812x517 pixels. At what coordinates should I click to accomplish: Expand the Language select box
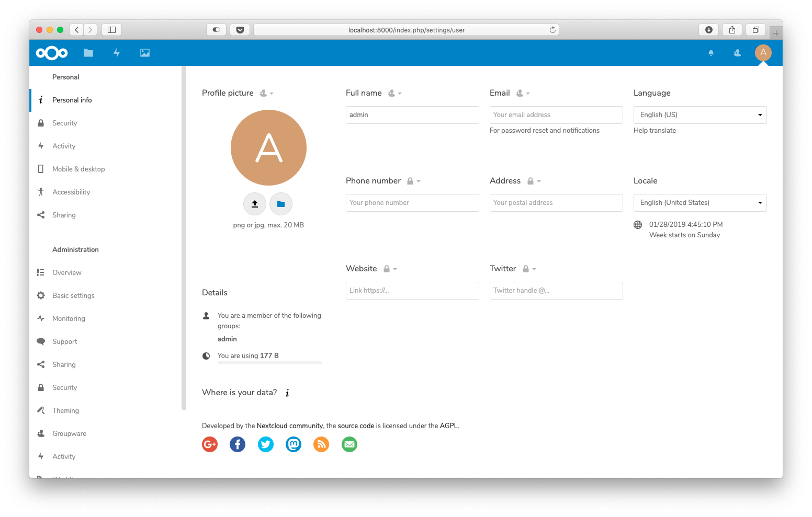(x=700, y=115)
